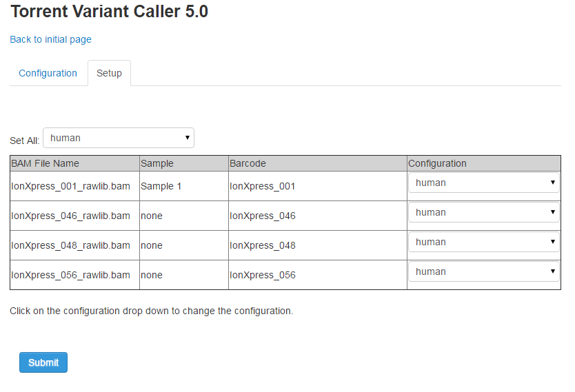Image resolution: width=575 pixels, height=392 pixels.
Task: Open configuration dropdown for IonXpress_056
Action: [484, 272]
